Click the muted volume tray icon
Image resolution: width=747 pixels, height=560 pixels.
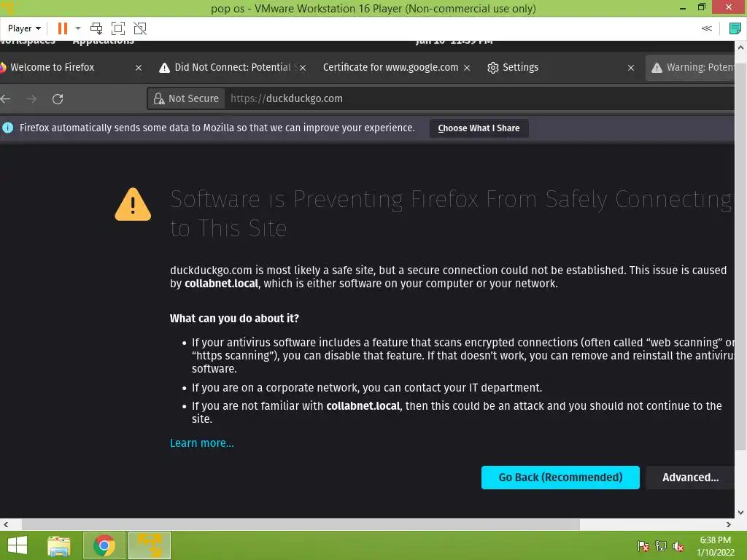coord(678,546)
